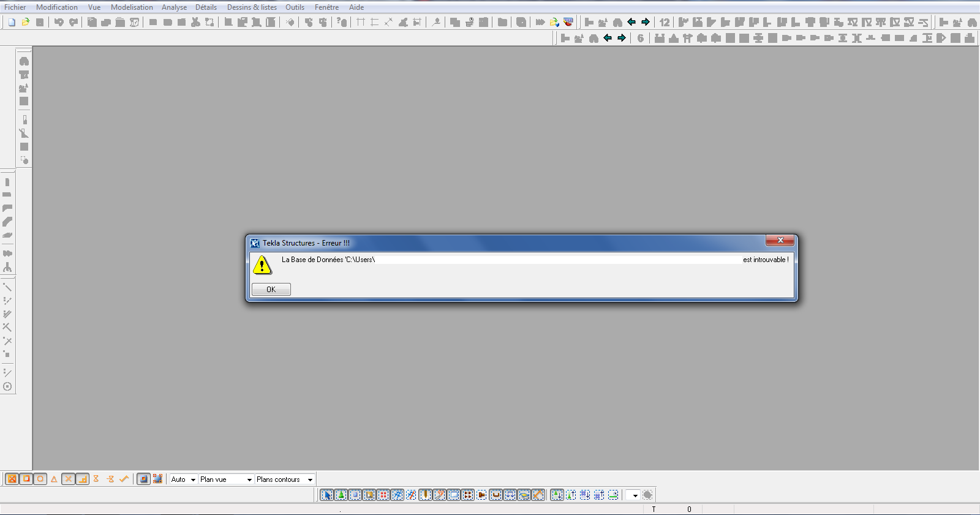The image size is (980, 515).
Task: Click the Select all arrow icon
Action: click(327, 495)
